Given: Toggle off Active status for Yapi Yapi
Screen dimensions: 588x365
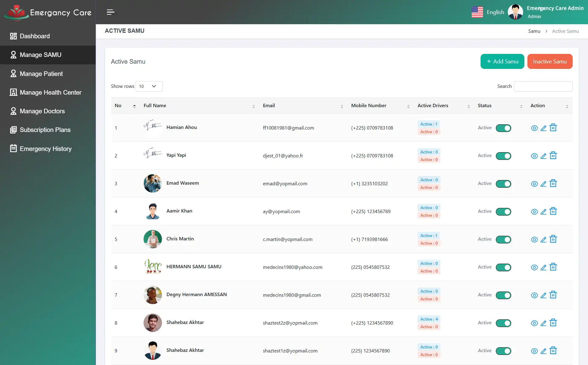Looking at the screenshot, I should click(504, 156).
